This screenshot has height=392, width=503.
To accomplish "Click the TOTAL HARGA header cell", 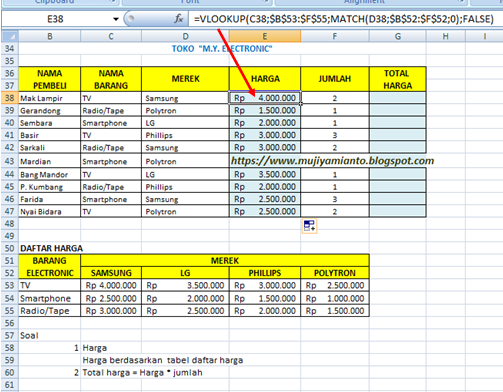I will [x=398, y=79].
